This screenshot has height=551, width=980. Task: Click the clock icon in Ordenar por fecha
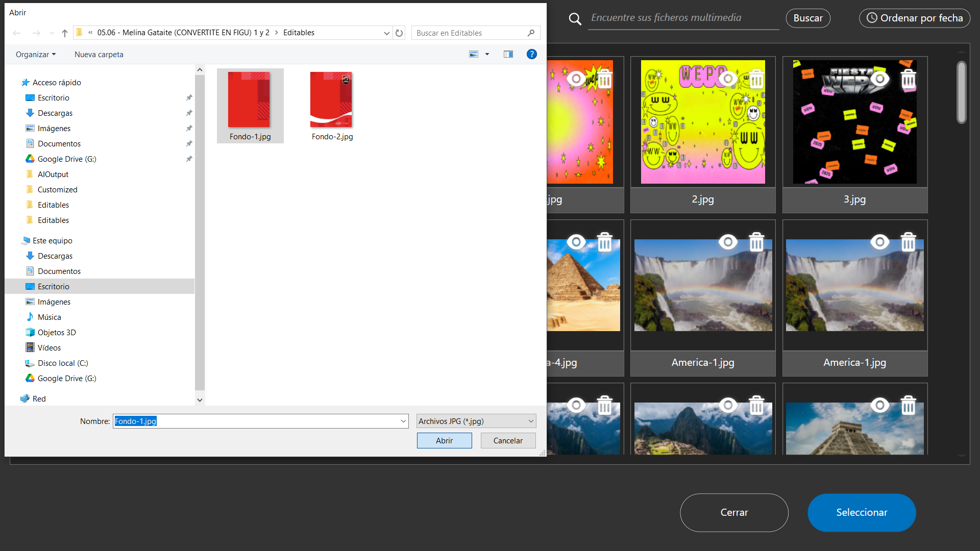pos(872,18)
